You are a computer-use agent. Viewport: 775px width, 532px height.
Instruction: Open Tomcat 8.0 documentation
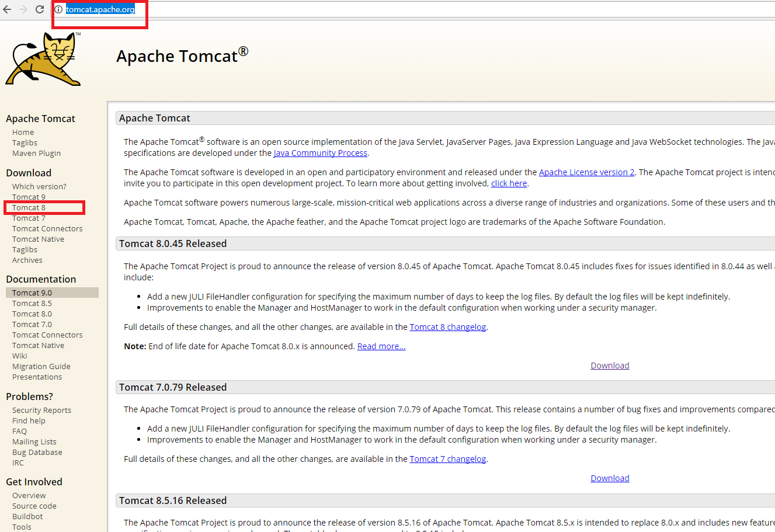pyautogui.click(x=32, y=314)
